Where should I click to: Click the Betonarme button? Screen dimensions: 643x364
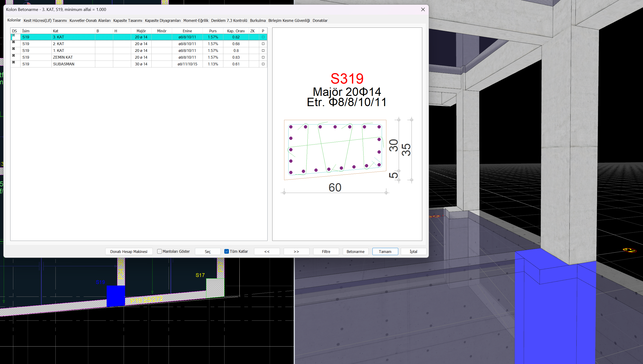pyautogui.click(x=355, y=252)
